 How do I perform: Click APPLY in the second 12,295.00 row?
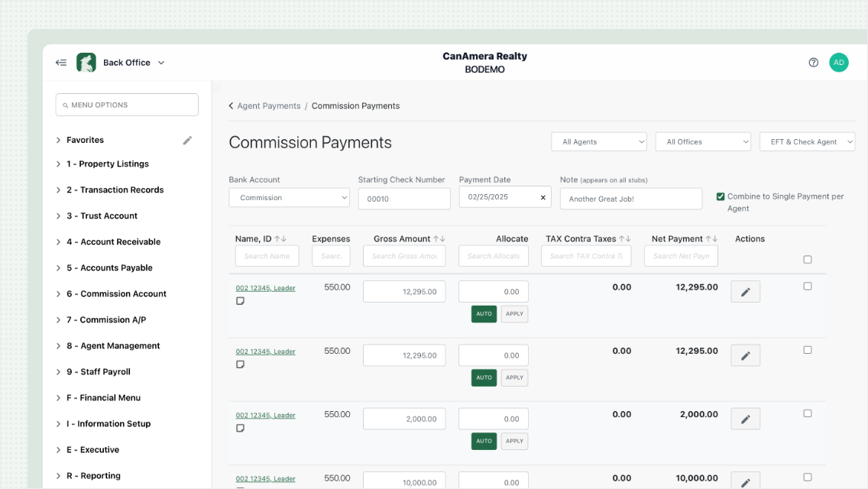pyautogui.click(x=514, y=377)
